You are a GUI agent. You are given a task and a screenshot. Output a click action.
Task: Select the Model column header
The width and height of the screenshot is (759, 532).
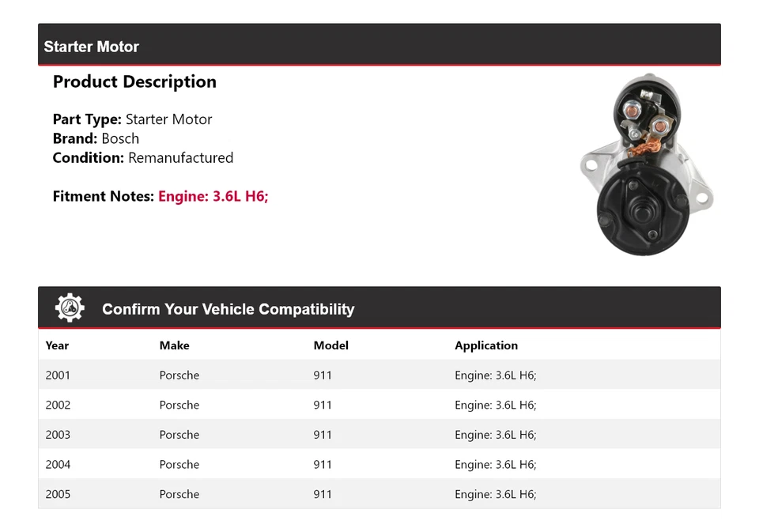[330, 345]
